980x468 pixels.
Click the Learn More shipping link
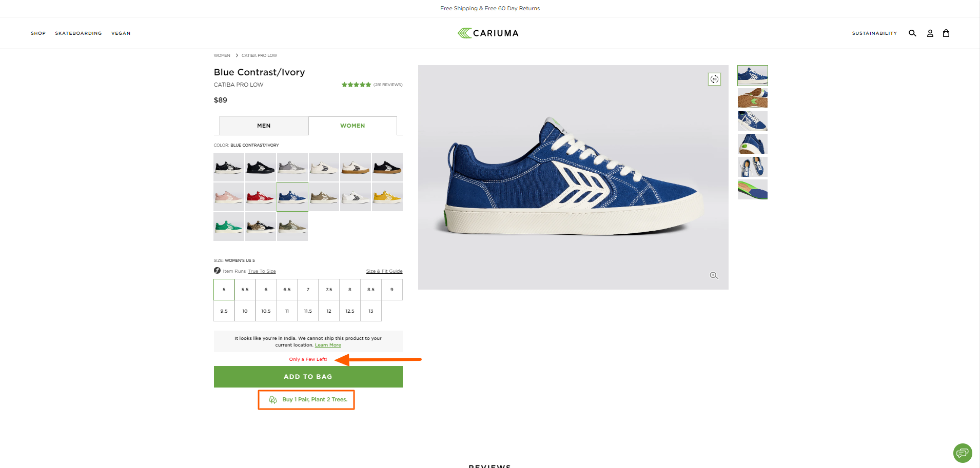[x=328, y=345]
